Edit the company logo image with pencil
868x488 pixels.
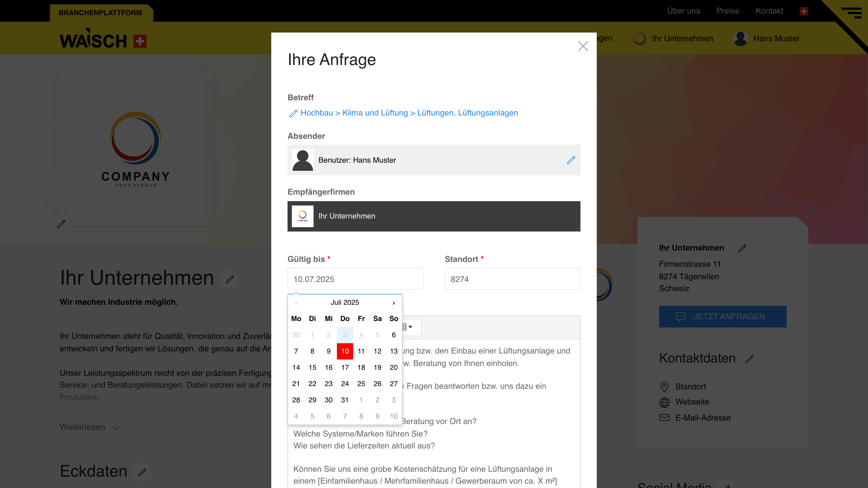tap(61, 224)
